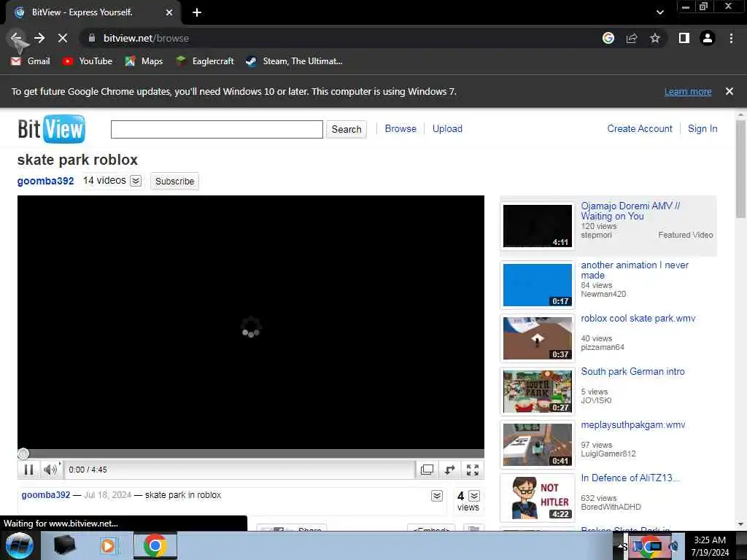747x560 pixels.
Task: Pause the video playback
Action: 28,470
